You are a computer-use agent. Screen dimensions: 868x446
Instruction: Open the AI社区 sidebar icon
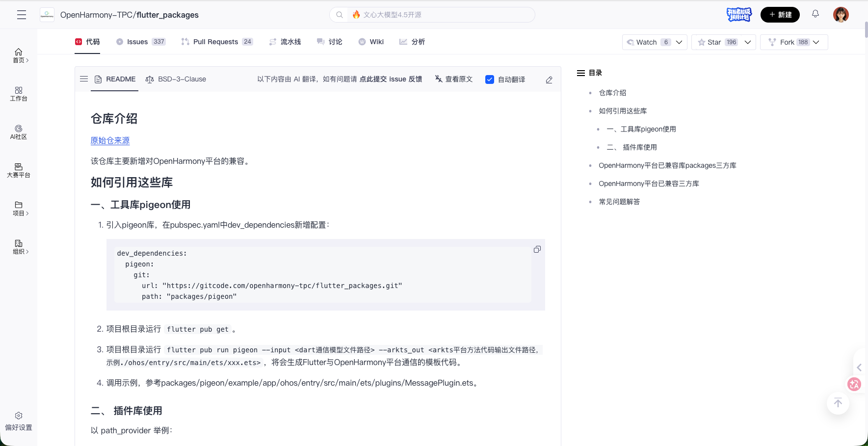tap(18, 132)
